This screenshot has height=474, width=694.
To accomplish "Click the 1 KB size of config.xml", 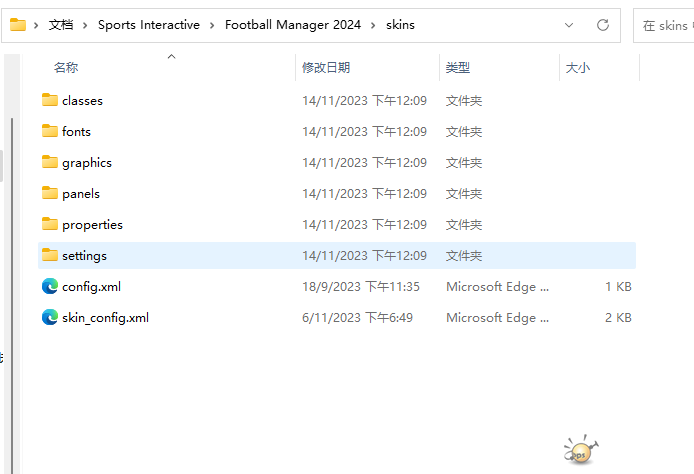I will [618, 287].
